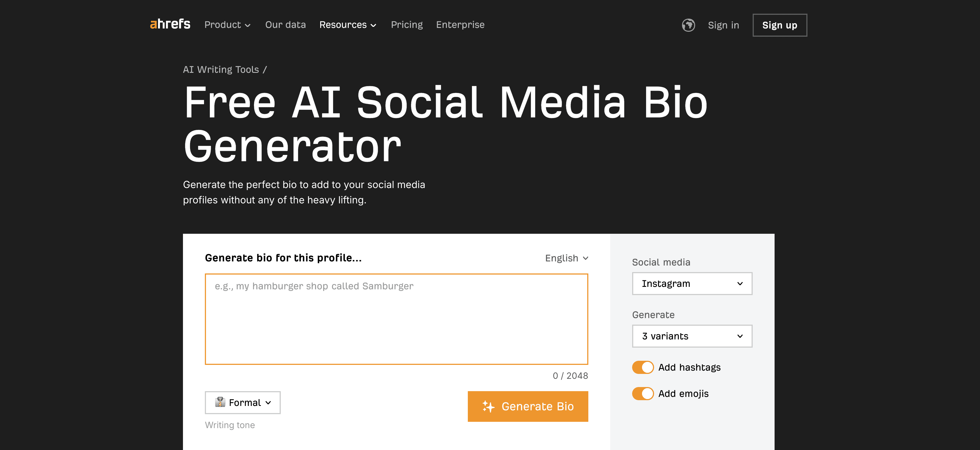Screen dimensions: 980x450
Task: Click the profile description text area
Action: (396, 319)
